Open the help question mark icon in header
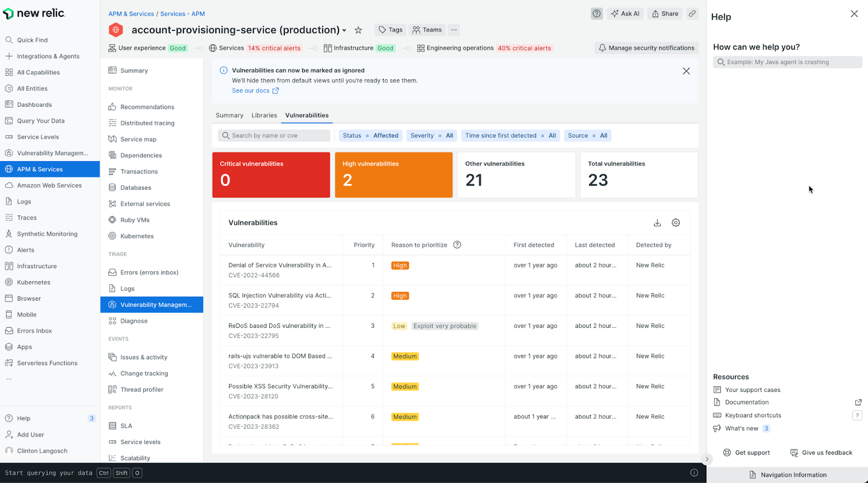 pos(597,14)
